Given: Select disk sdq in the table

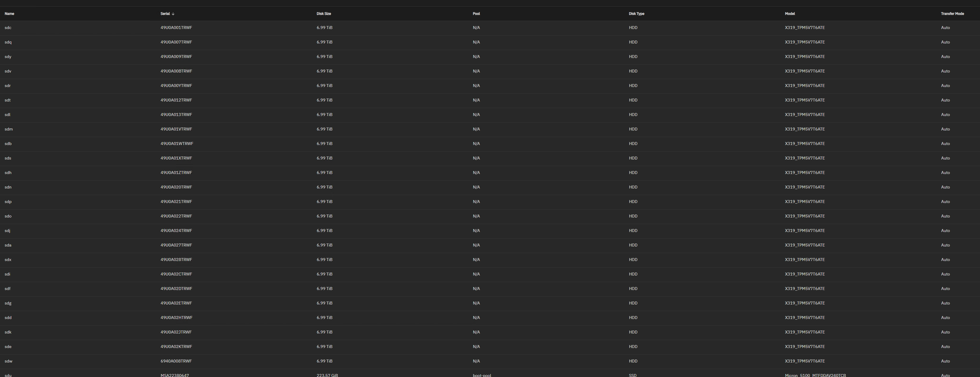Looking at the screenshot, I should [x=8, y=42].
